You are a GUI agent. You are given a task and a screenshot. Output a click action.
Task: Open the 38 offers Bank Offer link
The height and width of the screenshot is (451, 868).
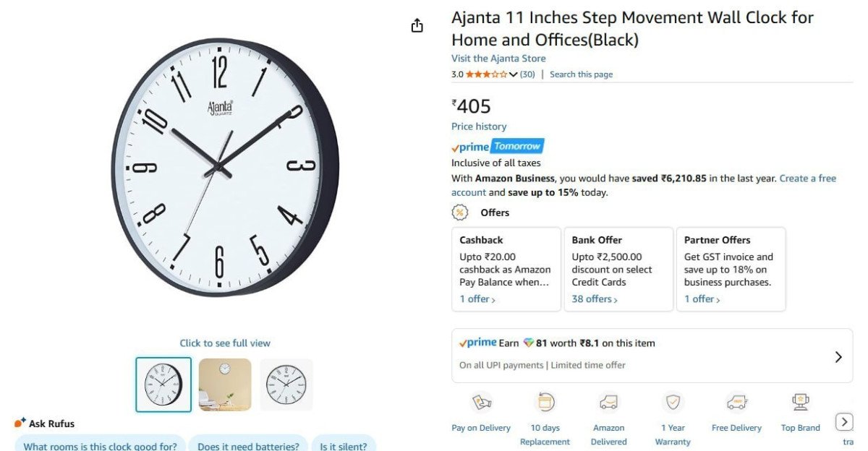coord(595,299)
